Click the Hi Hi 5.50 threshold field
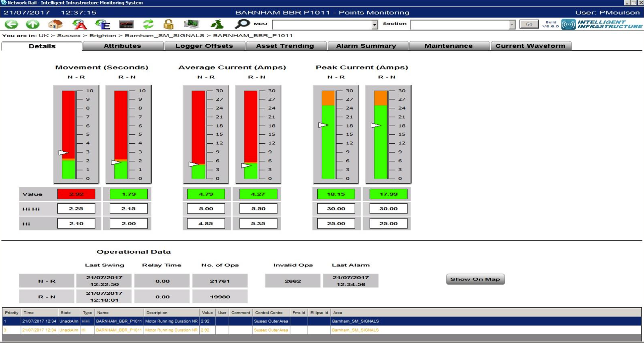 [x=258, y=208]
